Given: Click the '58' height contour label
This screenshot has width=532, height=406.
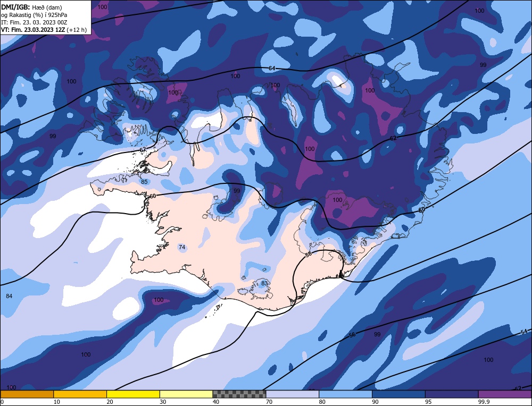Looking at the screenshot, I should [x=309, y=255].
